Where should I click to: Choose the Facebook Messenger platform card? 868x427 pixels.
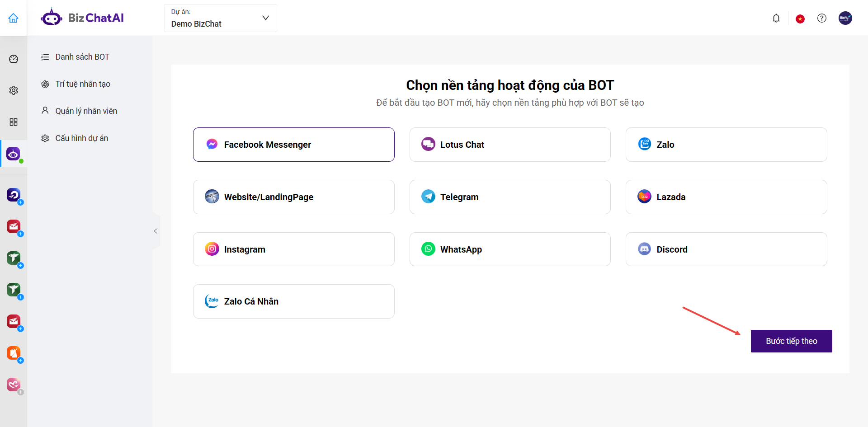pyautogui.click(x=294, y=145)
